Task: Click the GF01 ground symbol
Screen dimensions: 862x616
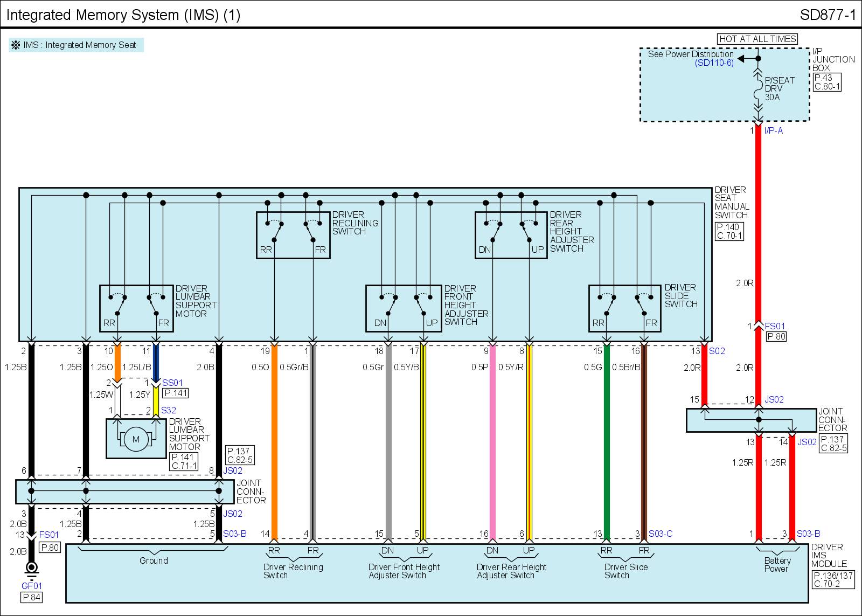Action: point(32,568)
